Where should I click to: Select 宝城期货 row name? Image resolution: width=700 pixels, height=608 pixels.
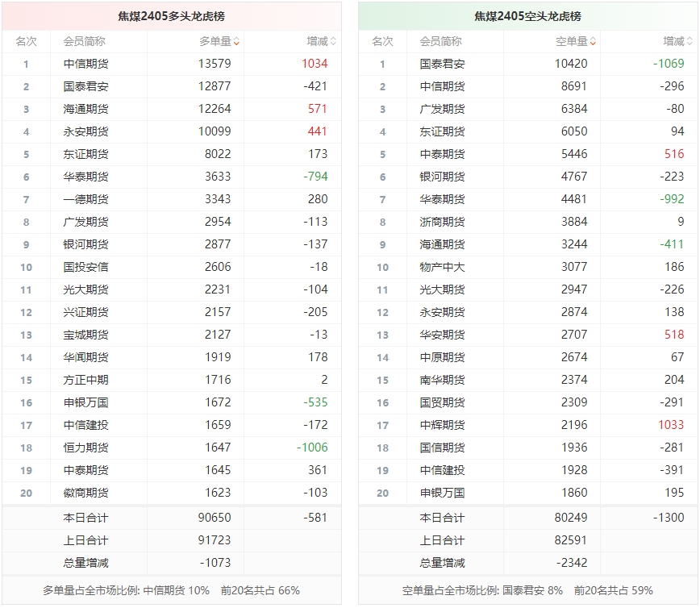(85, 335)
